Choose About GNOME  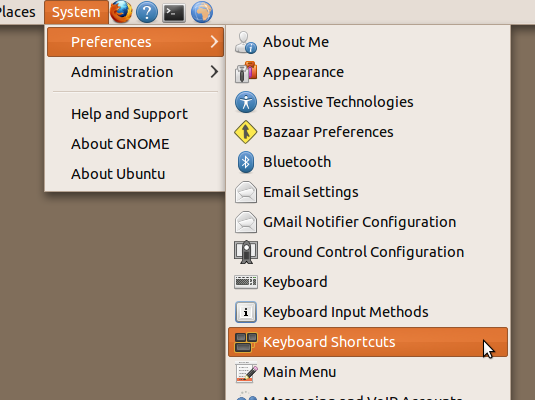click(x=135, y=144)
